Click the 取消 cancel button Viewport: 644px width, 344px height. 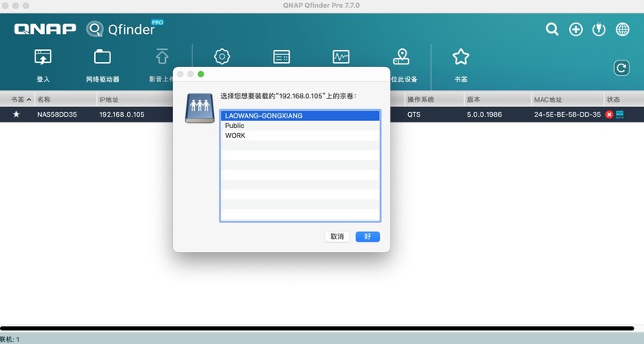[x=336, y=237]
